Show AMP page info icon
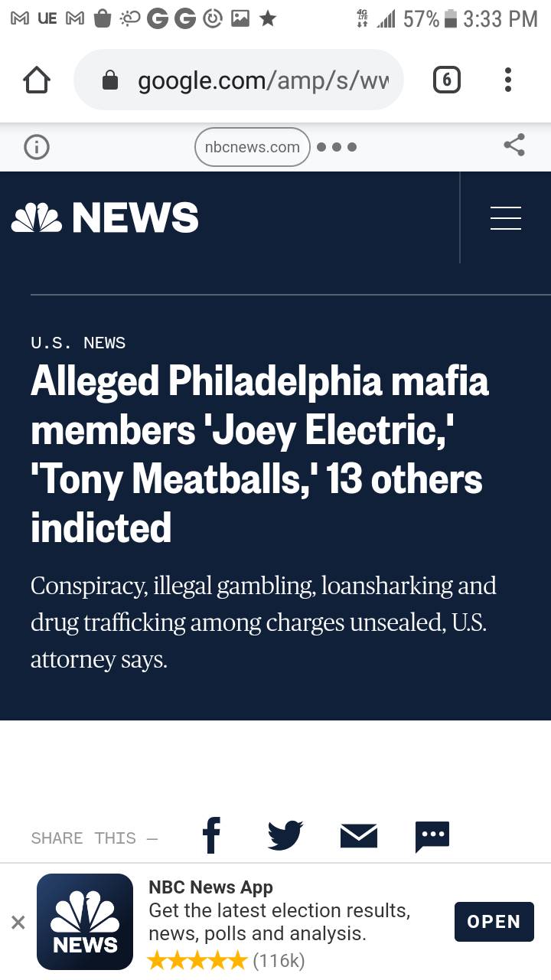Viewport: 551px width, 980px height. (x=37, y=146)
